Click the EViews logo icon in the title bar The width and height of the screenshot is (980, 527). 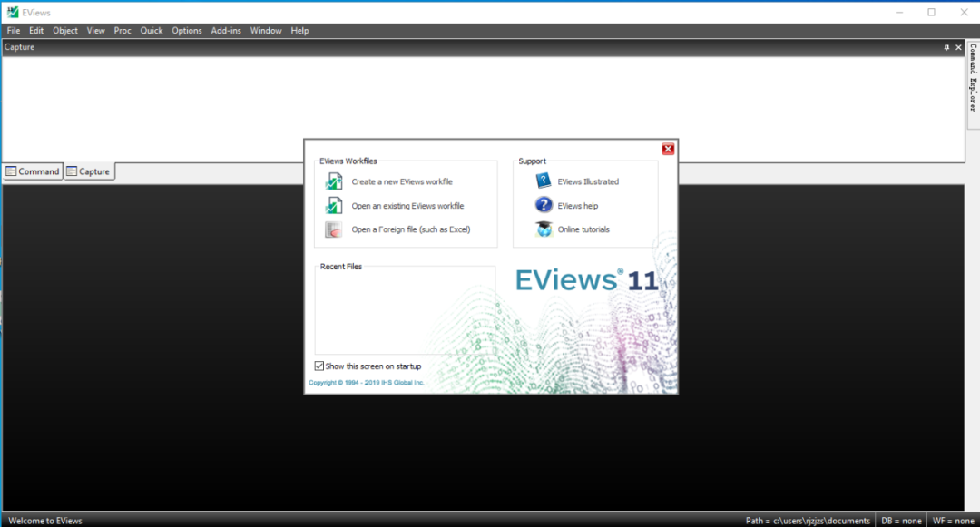tap(13, 12)
